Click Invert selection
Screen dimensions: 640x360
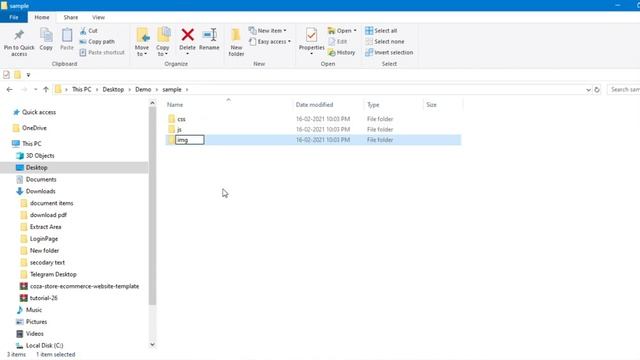point(389,53)
